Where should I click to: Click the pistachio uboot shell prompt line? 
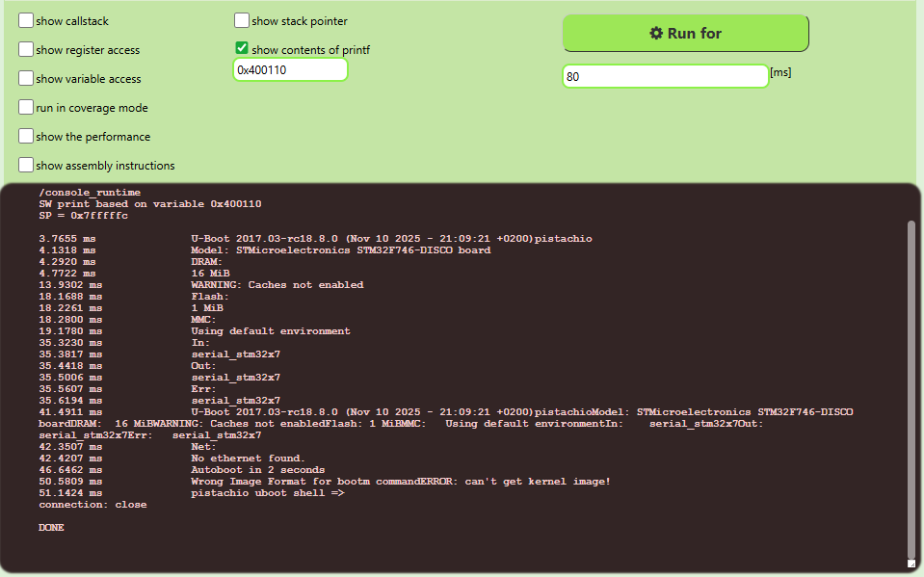point(268,493)
